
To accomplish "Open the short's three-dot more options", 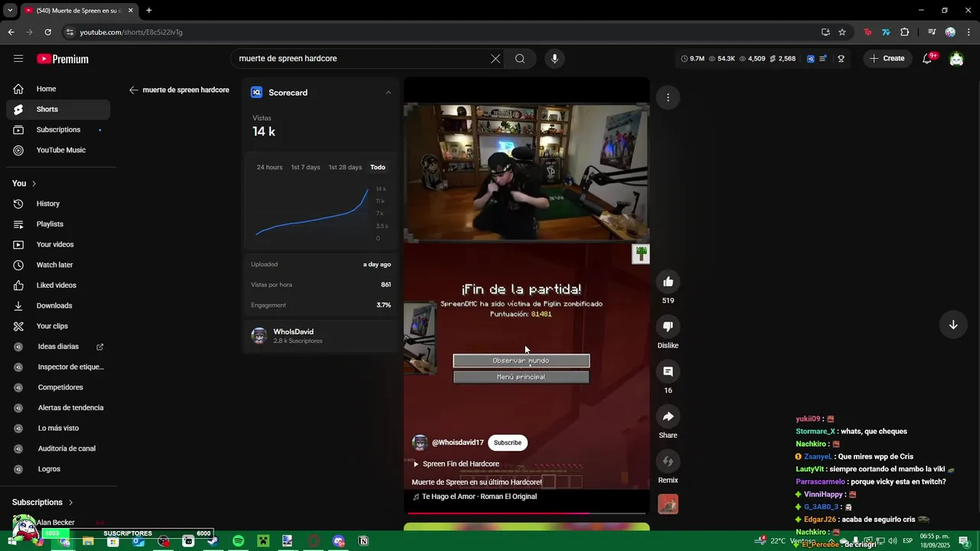I will click(x=668, y=97).
